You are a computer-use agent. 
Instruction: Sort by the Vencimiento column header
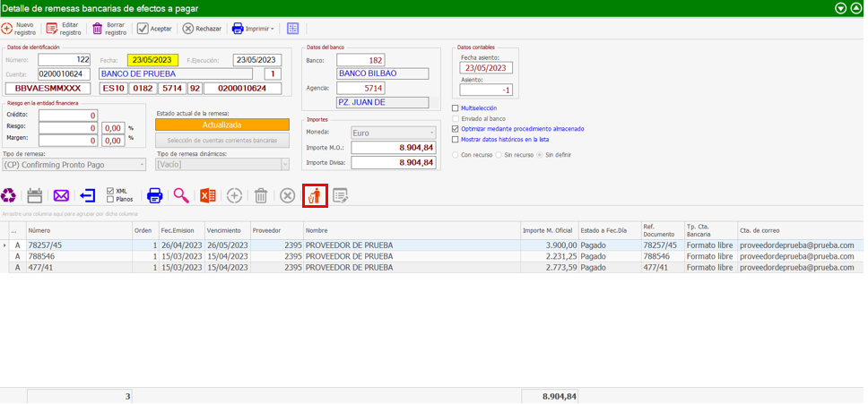226,230
